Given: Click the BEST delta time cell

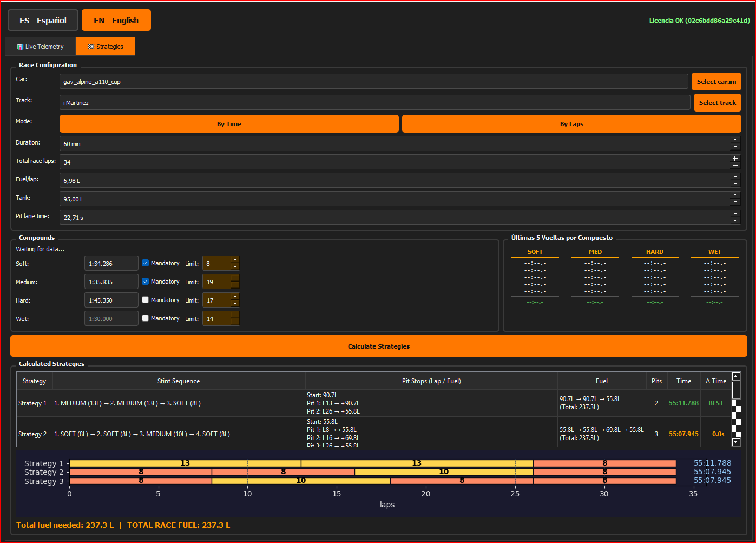Looking at the screenshot, I should (x=716, y=403).
